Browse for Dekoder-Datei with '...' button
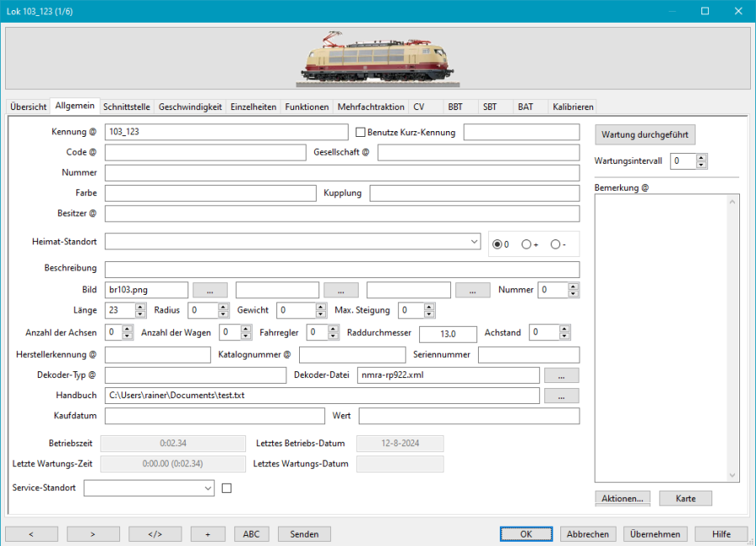Viewport: 756px width, 546px height. [x=561, y=375]
